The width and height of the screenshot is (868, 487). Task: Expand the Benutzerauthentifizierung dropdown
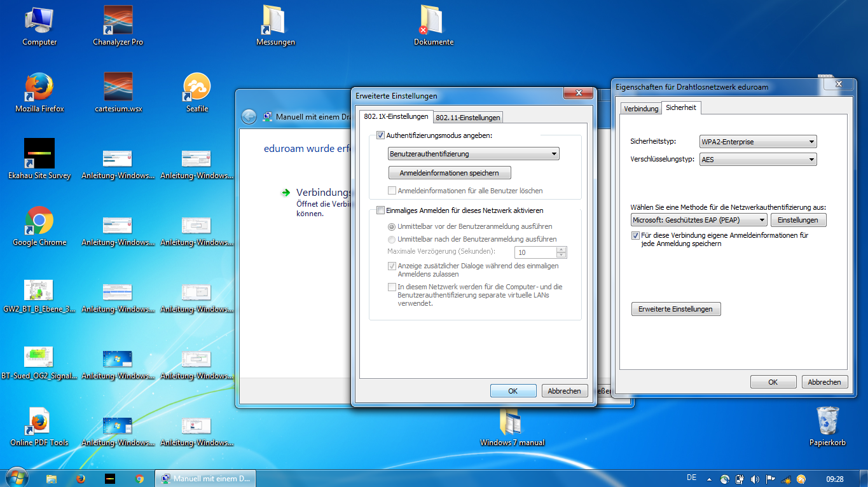click(x=474, y=154)
